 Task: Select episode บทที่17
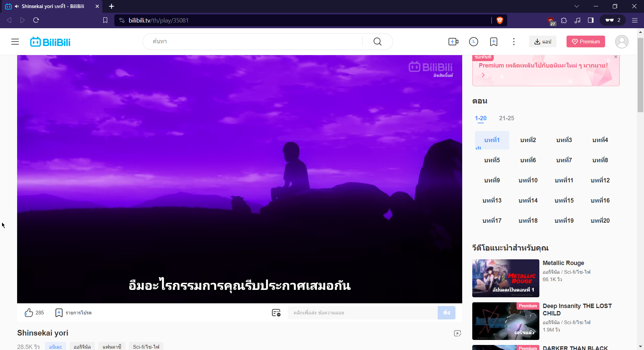(492, 221)
